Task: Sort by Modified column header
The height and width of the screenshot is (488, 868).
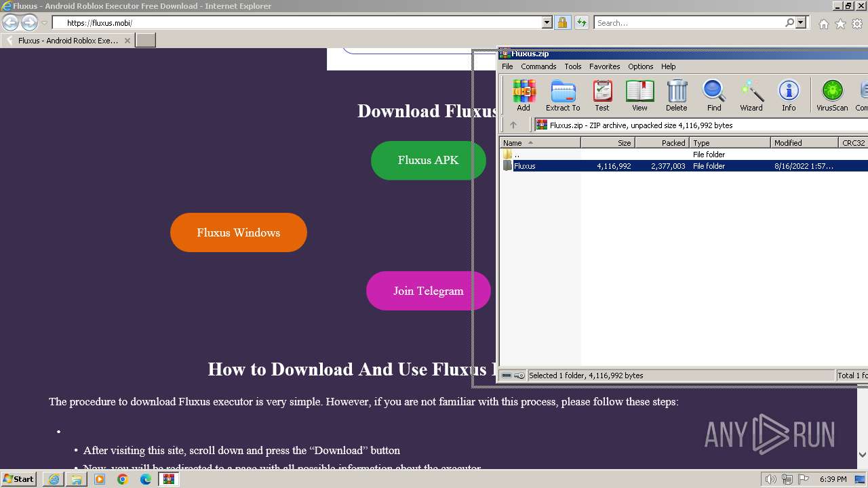Action: click(804, 143)
